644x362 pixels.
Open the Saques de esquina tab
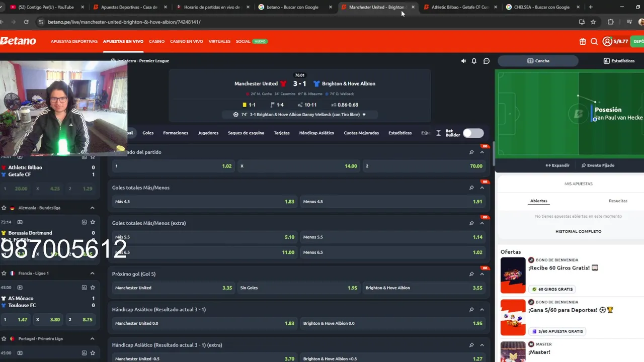click(246, 133)
